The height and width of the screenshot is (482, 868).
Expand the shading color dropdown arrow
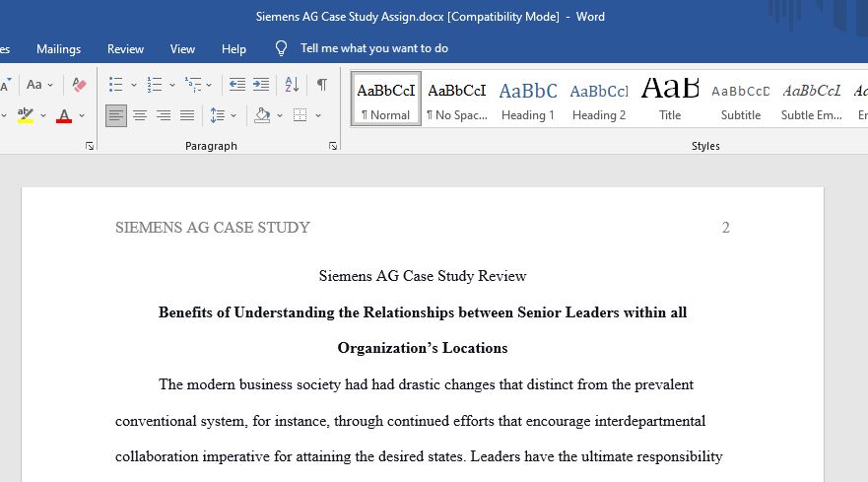coord(280,115)
